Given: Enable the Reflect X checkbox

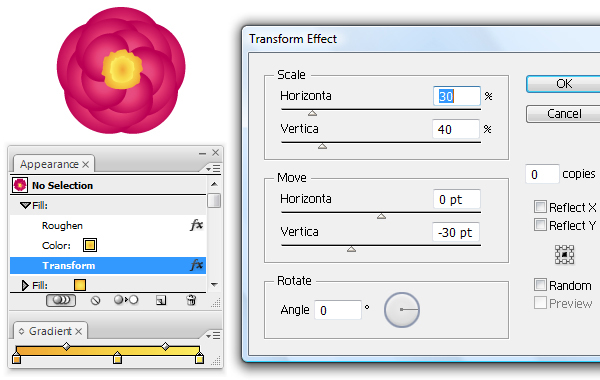Looking at the screenshot, I should [540, 207].
